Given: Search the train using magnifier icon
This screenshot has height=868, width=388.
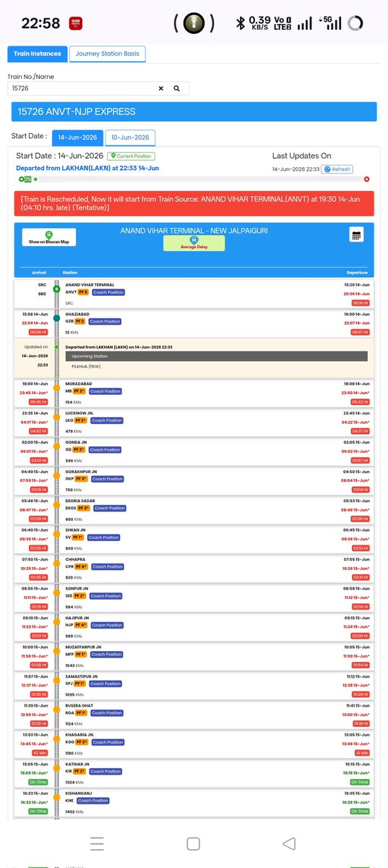Looking at the screenshot, I should click(x=176, y=88).
